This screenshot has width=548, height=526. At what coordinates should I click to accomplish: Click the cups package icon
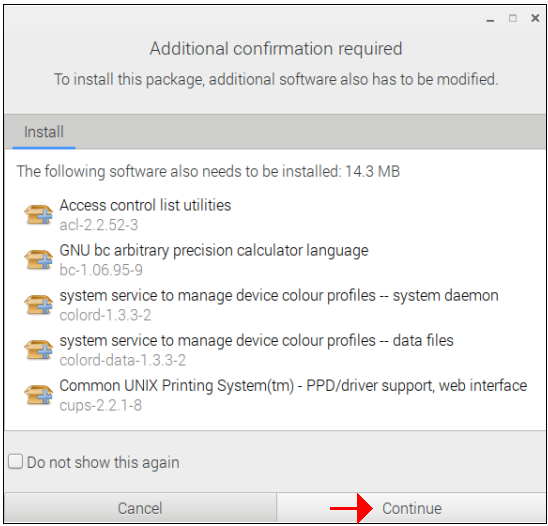[x=38, y=395]
